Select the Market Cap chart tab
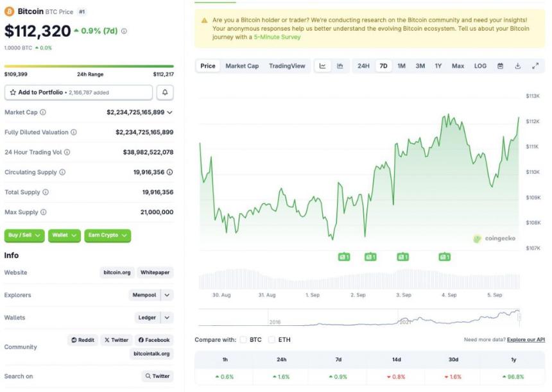 coord(242,66)
